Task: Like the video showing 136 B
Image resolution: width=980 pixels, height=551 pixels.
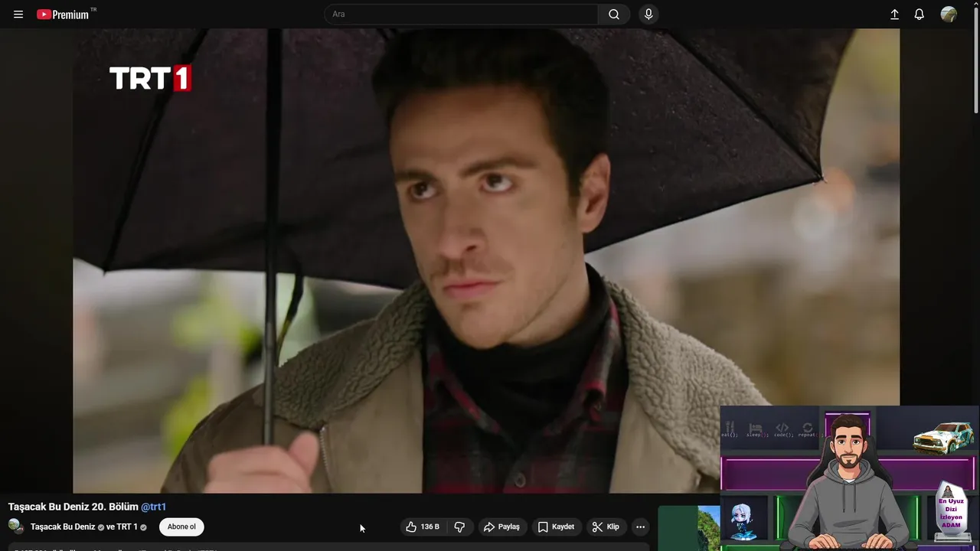Action: click(x=423, y=527)
